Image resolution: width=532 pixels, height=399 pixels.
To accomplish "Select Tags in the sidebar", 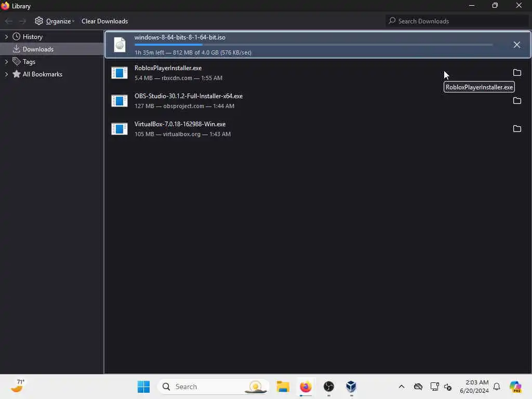I will (29, 62).
